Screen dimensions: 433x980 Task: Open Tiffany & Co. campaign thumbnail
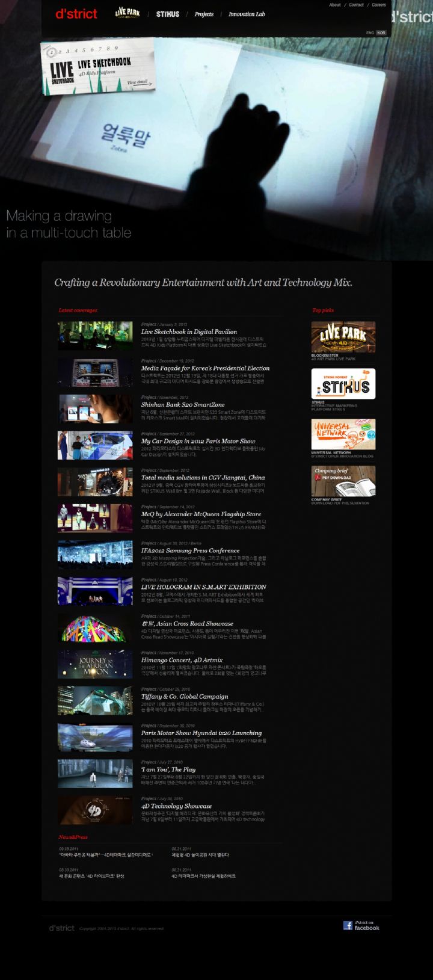pos(95,701)
